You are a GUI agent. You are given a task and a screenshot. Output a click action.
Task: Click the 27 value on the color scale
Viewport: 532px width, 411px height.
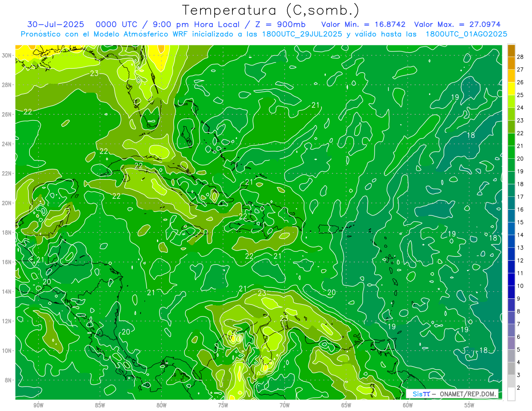coord(521,69)
